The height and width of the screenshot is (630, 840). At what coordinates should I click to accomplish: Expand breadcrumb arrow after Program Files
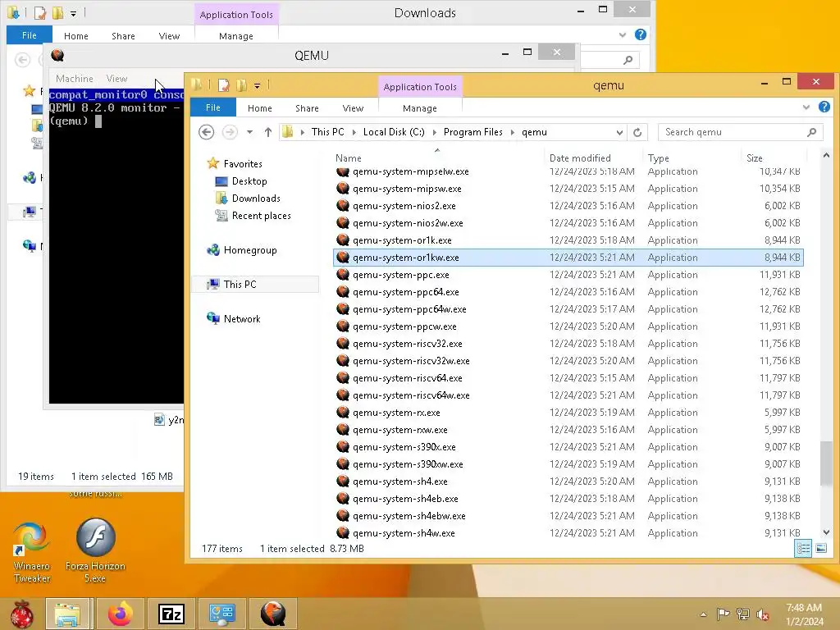pyautogui.click(x=512, y=132)
